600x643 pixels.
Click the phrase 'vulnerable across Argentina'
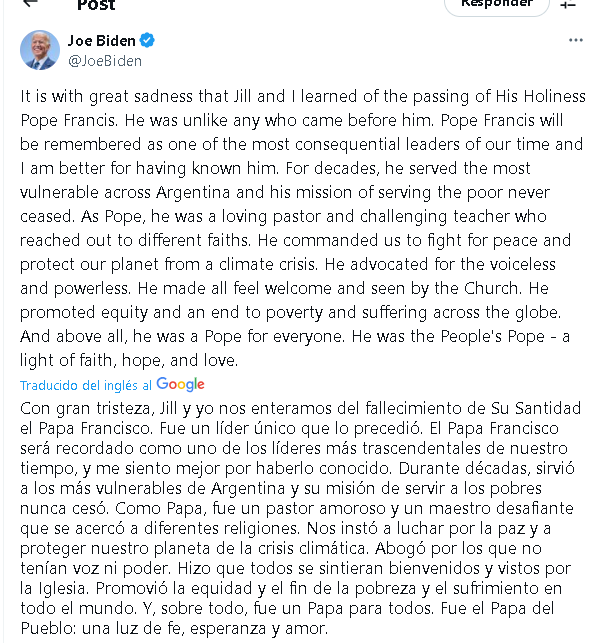tap(125, 192)
